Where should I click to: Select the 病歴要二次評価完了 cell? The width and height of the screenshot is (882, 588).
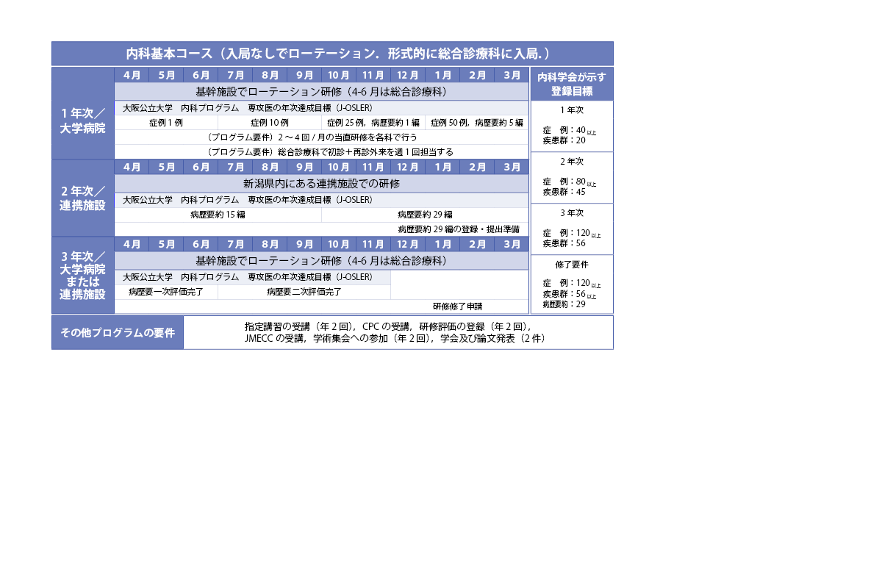(304, 292)
